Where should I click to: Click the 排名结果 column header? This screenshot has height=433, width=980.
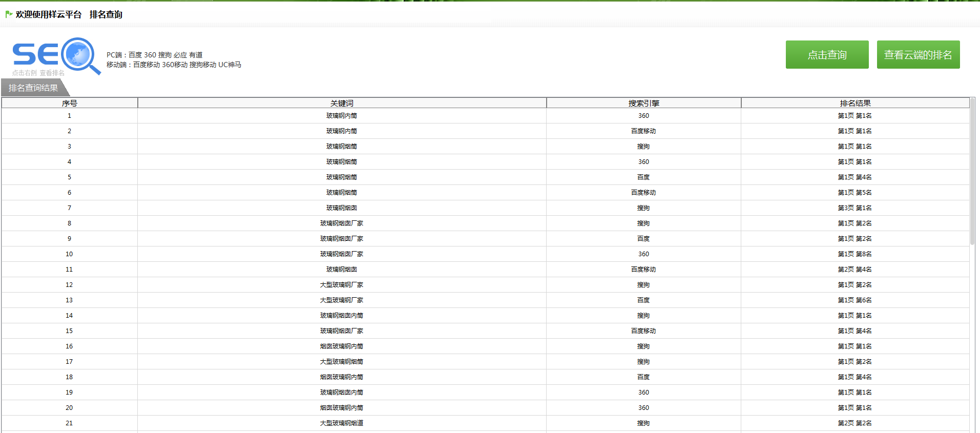pyautogui.click(x=855, y=103)
